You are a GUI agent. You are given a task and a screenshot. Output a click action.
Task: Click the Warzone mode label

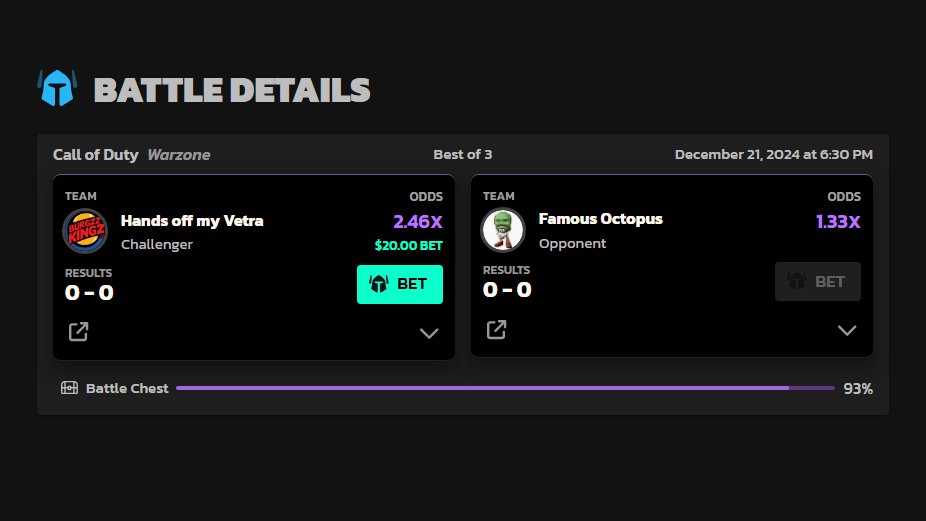tap(179, 155)
